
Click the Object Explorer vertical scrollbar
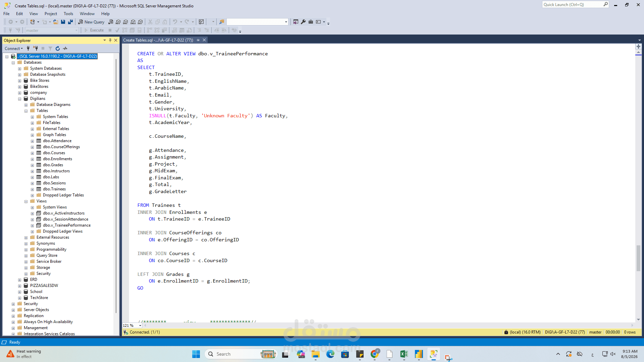tap(116, 186)
